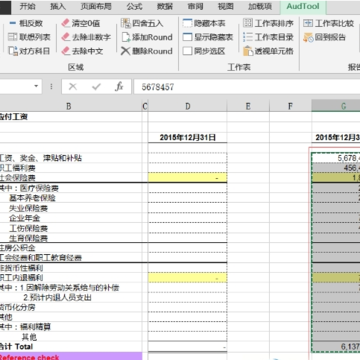The image size is (360, 360).
Task: Click the 透视单元格 icon
Action: tap(248, 51)
